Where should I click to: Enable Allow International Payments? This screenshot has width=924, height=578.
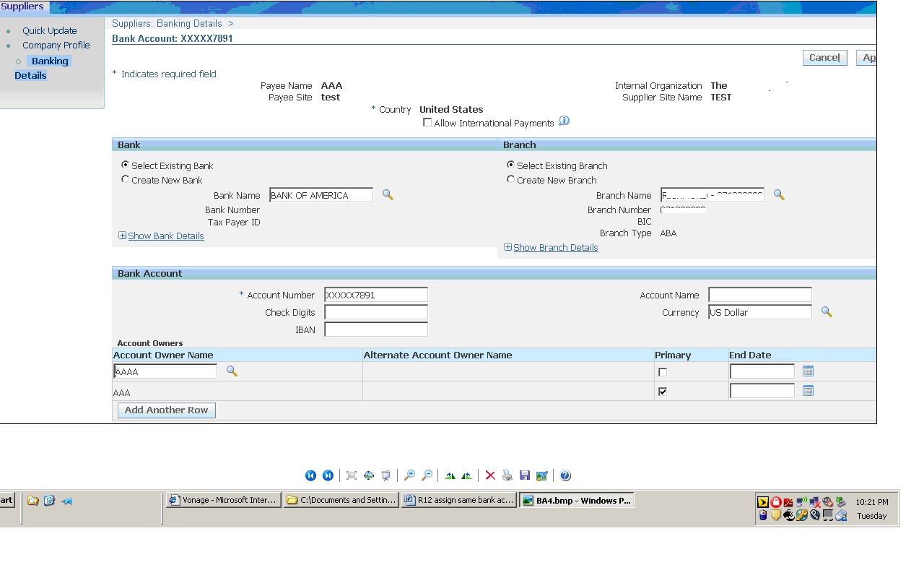tap(427, 122)
